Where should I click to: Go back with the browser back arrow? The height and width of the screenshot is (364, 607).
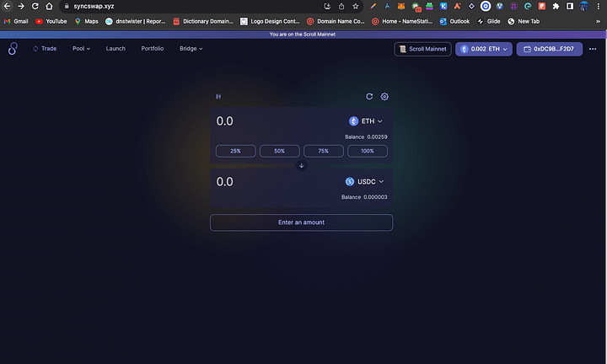tap(7, 6)
